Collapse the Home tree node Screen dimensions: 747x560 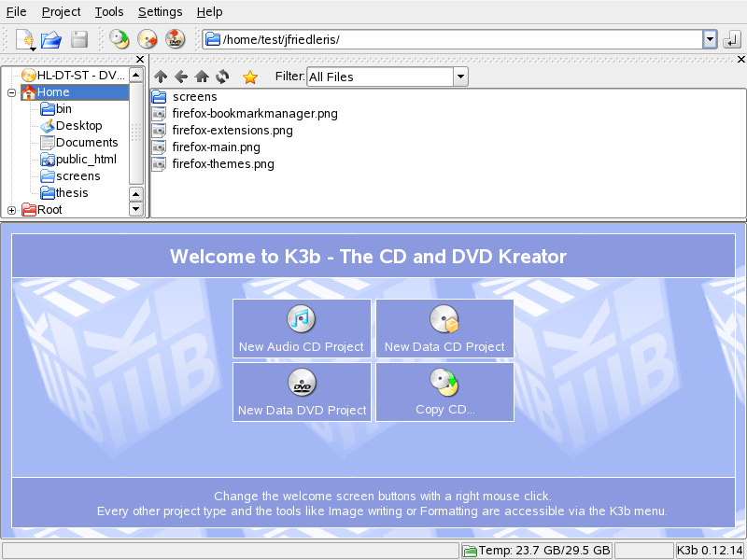(x=11, y=92)
